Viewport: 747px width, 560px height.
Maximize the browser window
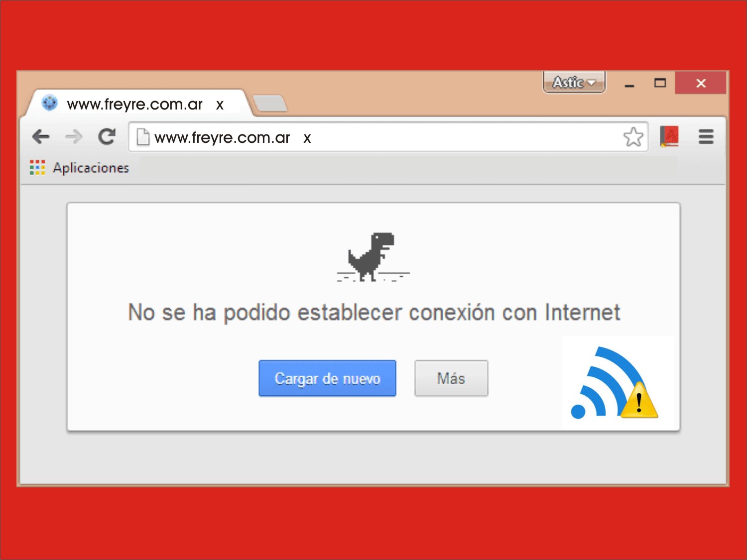tap(660, 83)
